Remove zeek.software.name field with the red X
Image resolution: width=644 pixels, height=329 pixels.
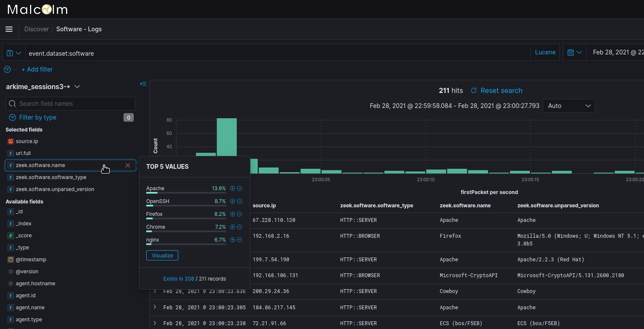[127, 165]
